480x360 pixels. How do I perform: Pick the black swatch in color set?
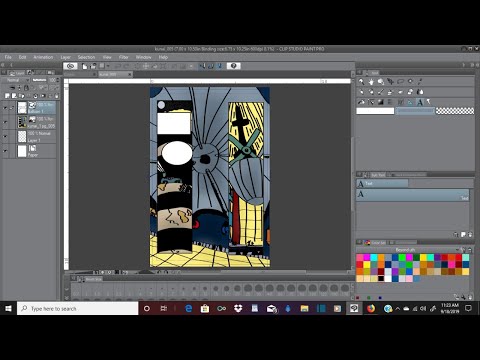coord(381,278)
